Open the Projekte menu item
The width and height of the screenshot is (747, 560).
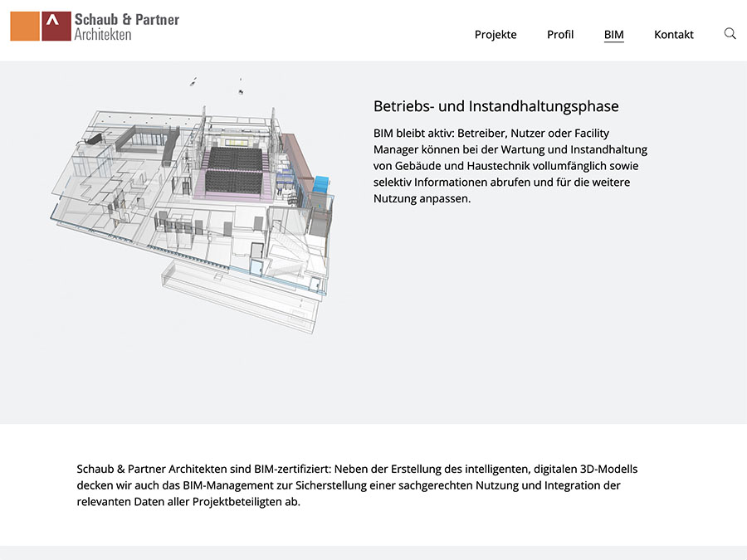click(496, 35)
